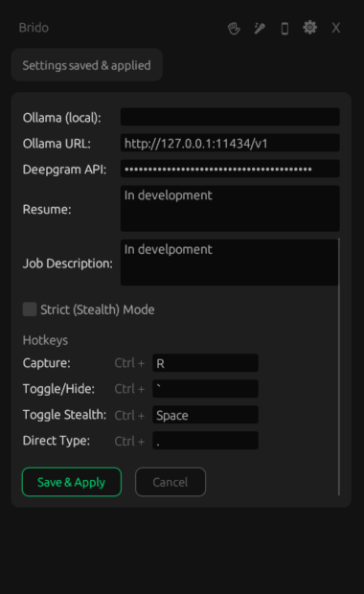Click the 'Settings saved & applied' notification

tap(87, 65)
